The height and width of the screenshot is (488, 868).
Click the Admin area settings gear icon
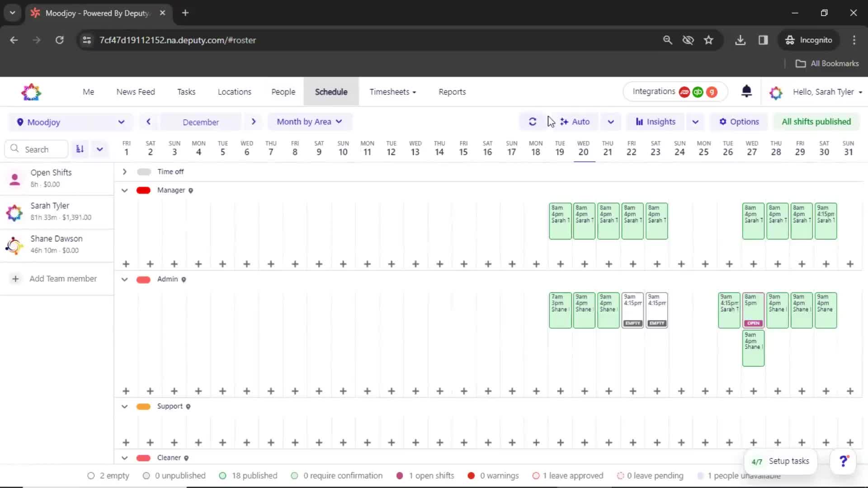point(184,279)
